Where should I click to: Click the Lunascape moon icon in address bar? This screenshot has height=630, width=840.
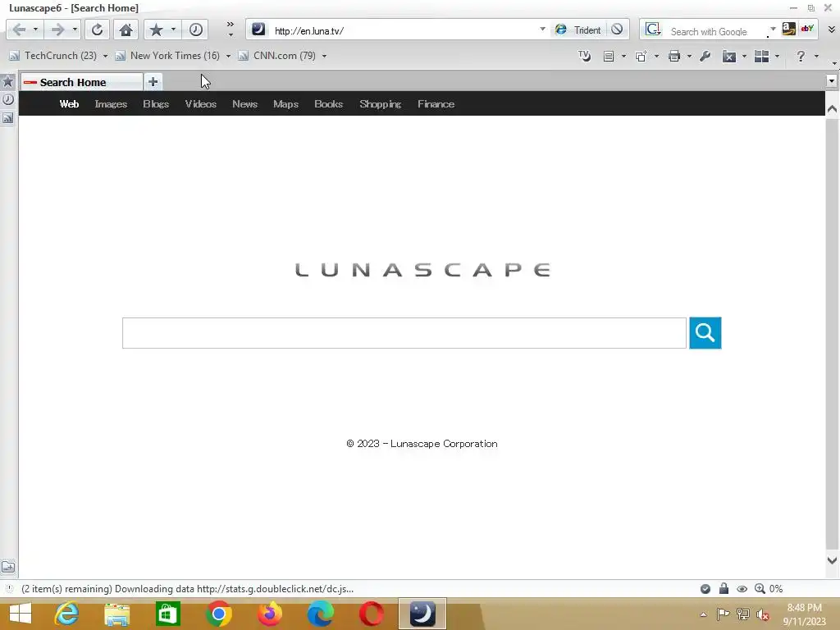tap(258, 29)
